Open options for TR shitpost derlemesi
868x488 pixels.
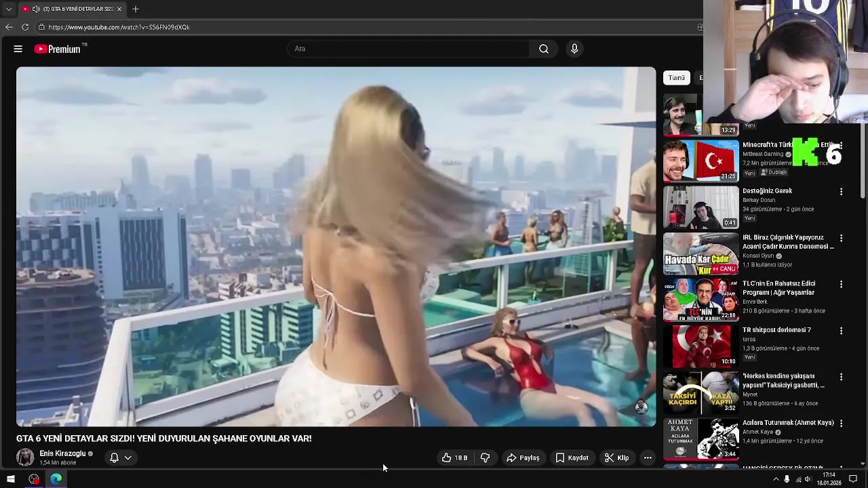(x=841, y=331)
